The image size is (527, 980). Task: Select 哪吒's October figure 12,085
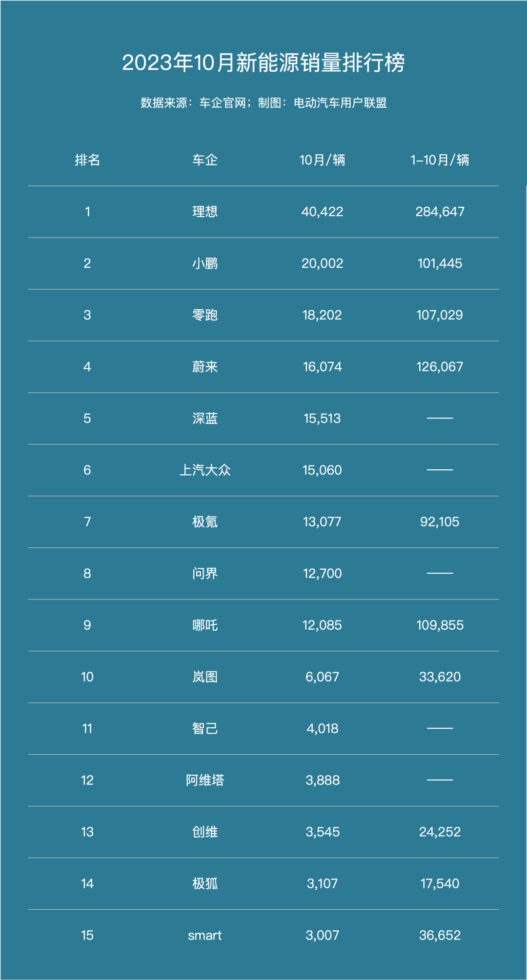322,625
